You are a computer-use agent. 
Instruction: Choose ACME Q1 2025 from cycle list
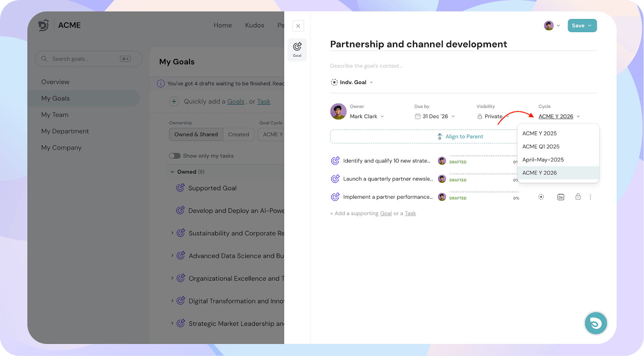(x=541, y=146)
